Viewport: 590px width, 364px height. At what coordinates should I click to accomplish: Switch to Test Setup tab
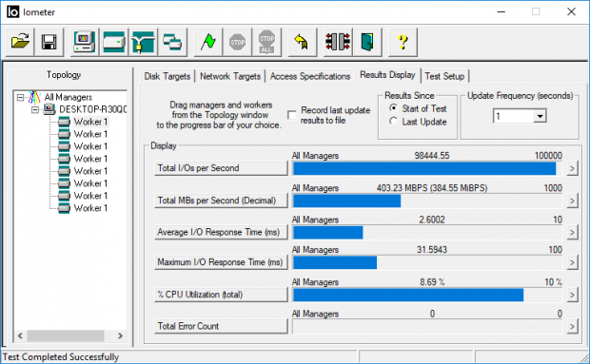pos(444,76)
